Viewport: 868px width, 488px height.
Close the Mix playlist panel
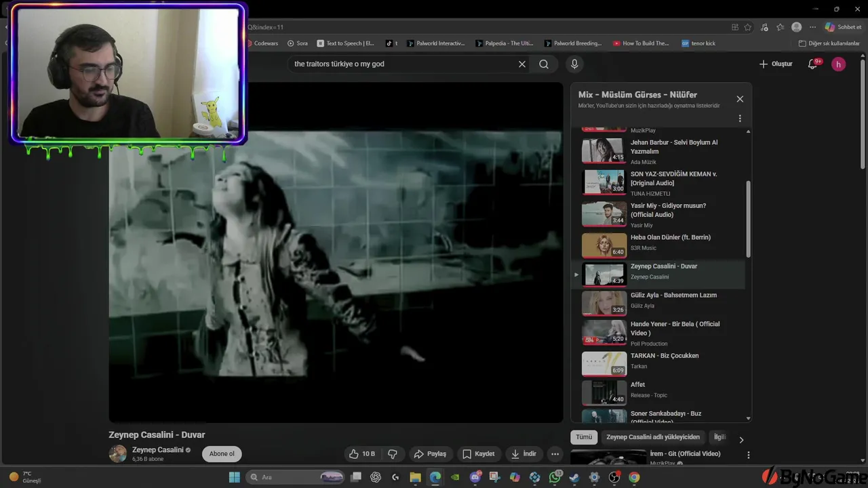740,99
